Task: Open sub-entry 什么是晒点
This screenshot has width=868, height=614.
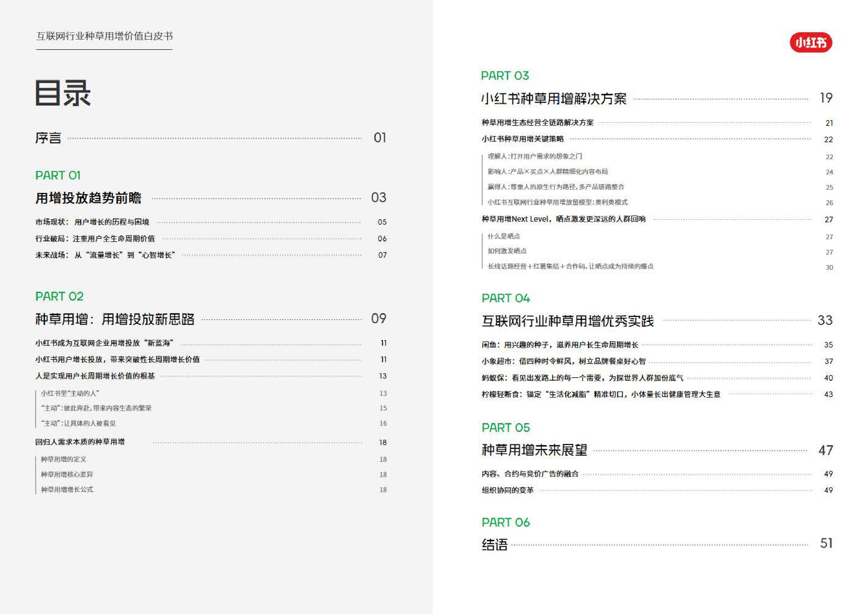Action: point(503,236)
